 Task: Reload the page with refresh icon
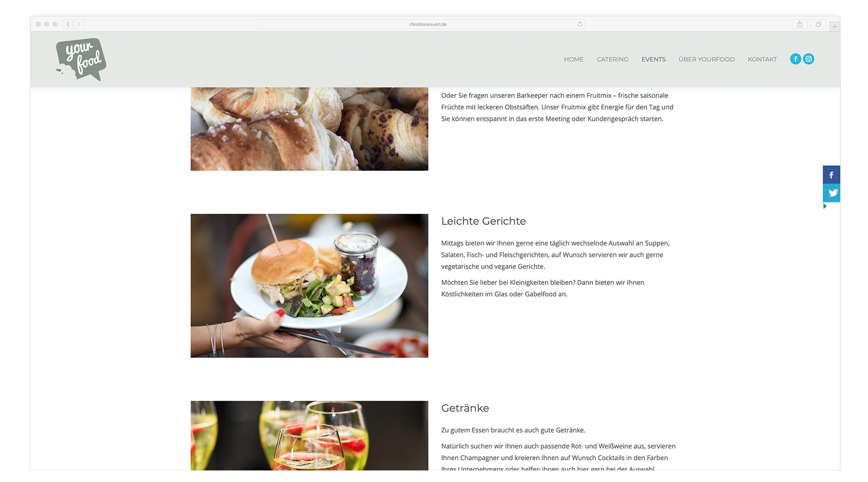[x=580, y=24]
